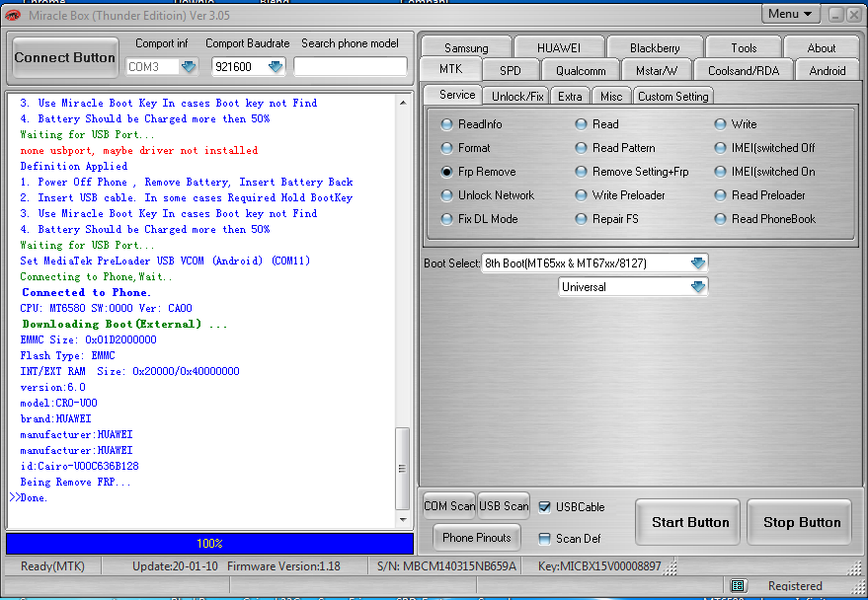Click the calculator icon in status bar
The width and height of the screenshot is (868, 600).
coord(737,585)
